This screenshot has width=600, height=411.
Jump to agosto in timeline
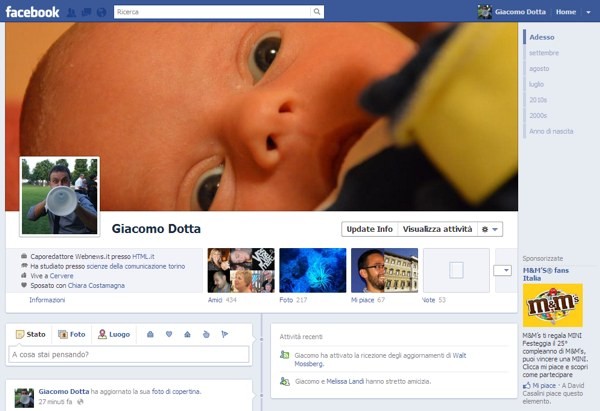[539, 68]
